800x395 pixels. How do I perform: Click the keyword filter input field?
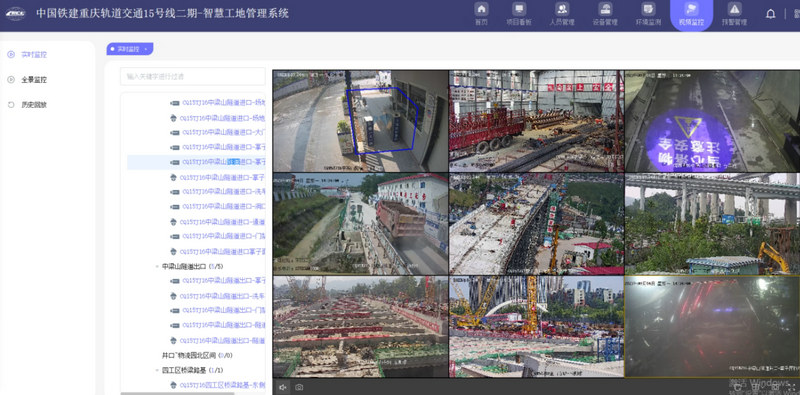point(193,77)
